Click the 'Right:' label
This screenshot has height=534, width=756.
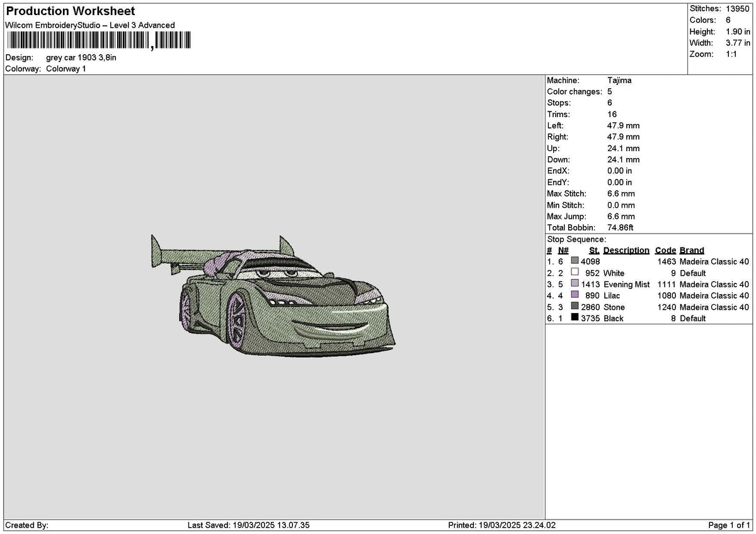[558, 137]
